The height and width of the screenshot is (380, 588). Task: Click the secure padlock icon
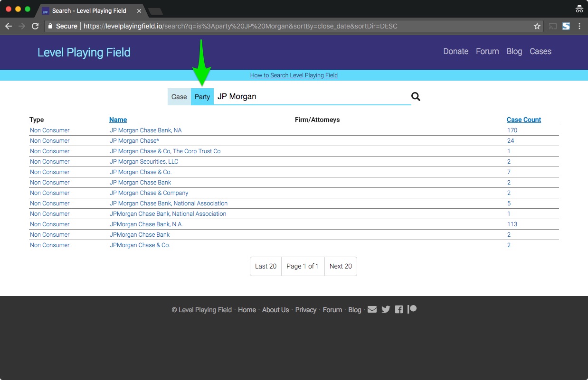(x=50, y=26)
